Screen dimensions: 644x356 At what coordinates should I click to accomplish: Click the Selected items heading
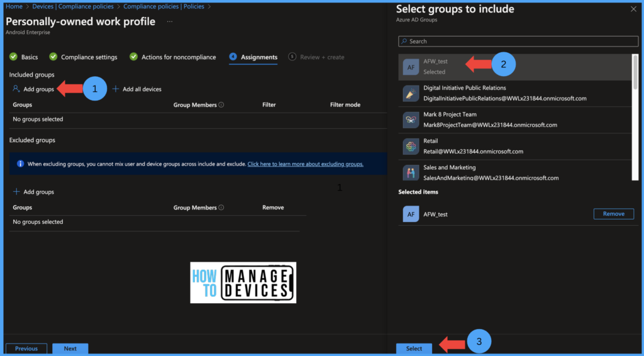pos(418,192)
